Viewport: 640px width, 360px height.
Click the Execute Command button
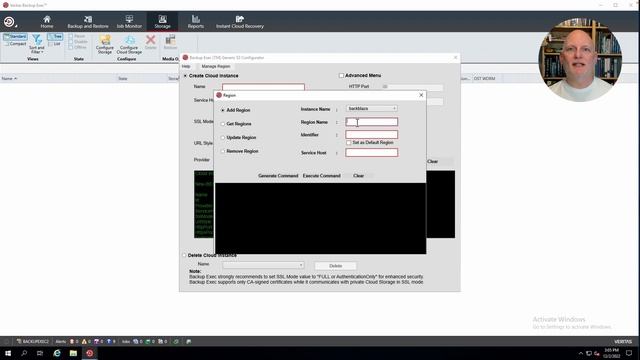tap(322, 176)
